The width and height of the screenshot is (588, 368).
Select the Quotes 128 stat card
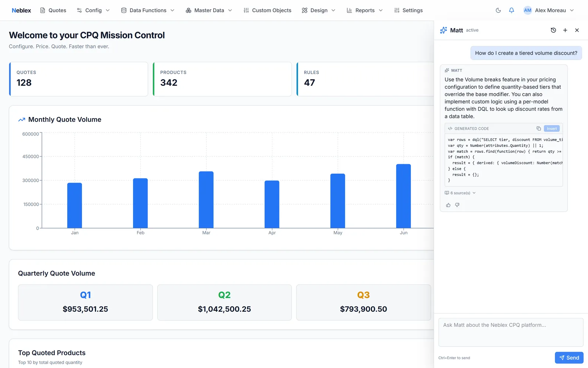pyautogui.click(x=79, y=79)
